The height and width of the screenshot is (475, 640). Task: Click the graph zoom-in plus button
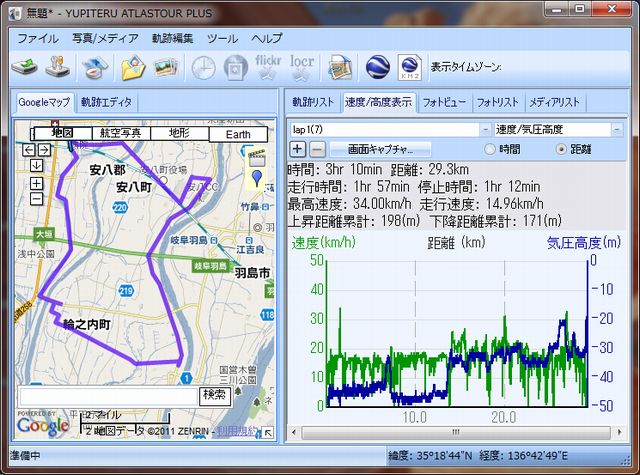[298, 149]
